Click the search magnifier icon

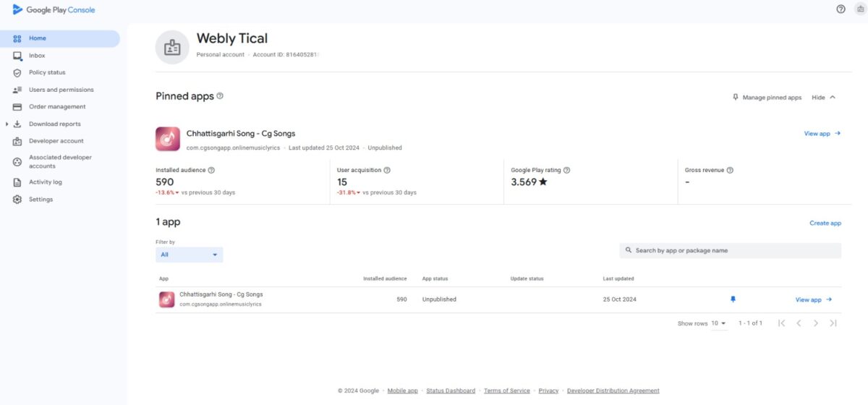[x=629, y=250]
